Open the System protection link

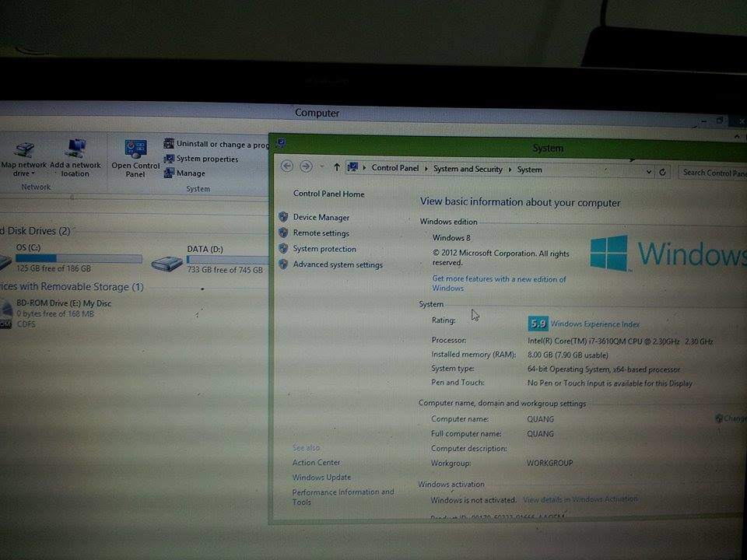pos(324,249)
